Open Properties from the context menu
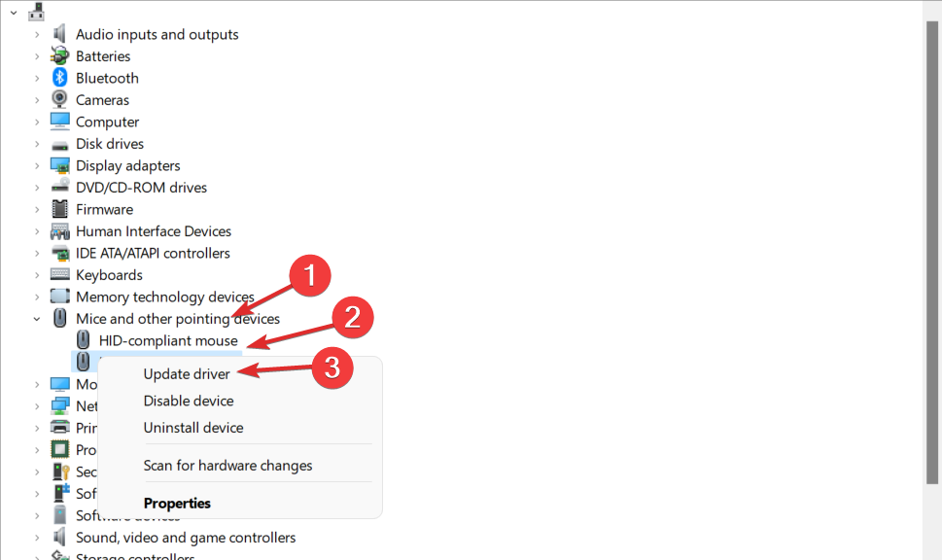The height and width of the screenshot is (560, 942). coord(177,504)
